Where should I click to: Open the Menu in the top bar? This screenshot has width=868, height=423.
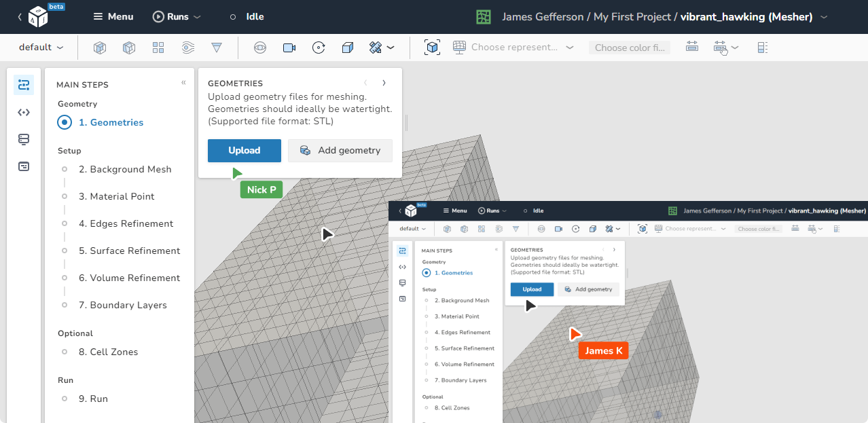coord(113,16)
